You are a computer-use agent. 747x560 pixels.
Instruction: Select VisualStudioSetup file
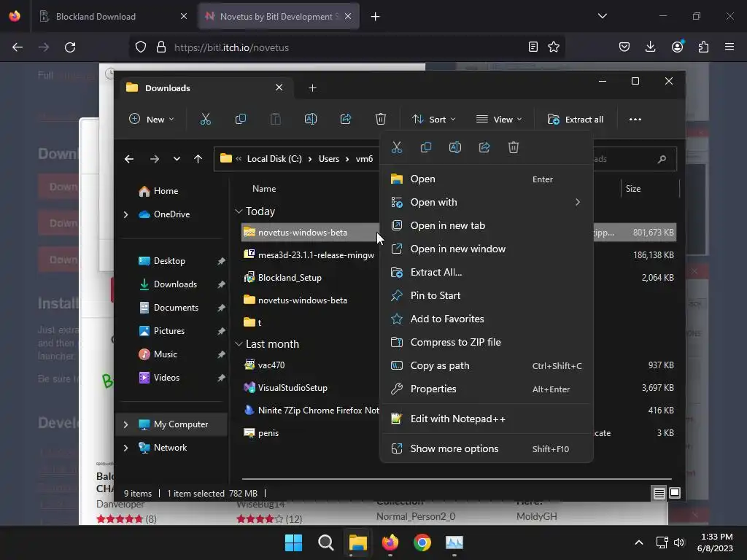(x=292, y=388)
